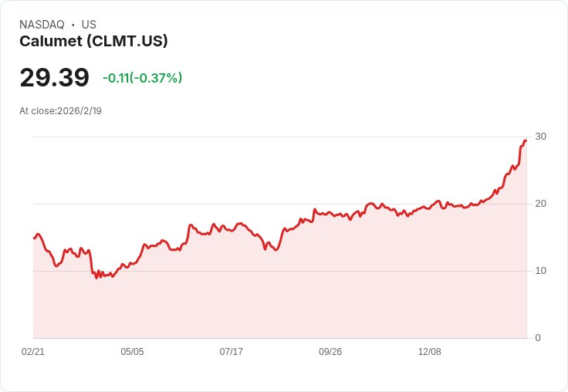Click the lowest dip of the red line
The image size is (568, 392).
point(96,277)
